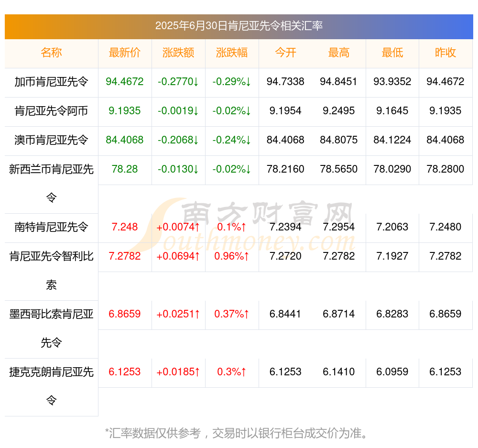Click the low value 78.0290
This screenshot has height=448, width=478.
[392, 169]
